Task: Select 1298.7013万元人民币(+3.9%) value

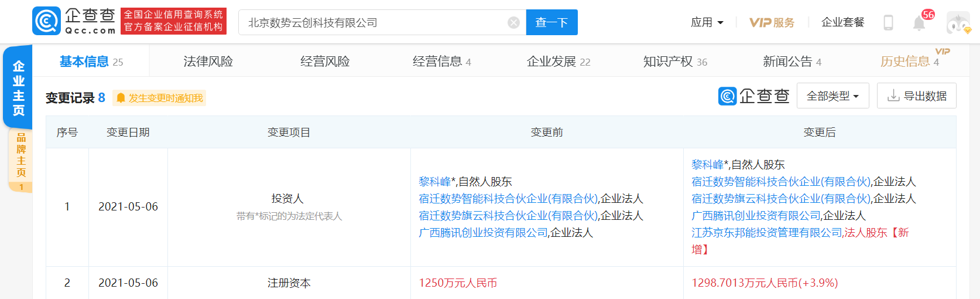Action: point(765,283)
